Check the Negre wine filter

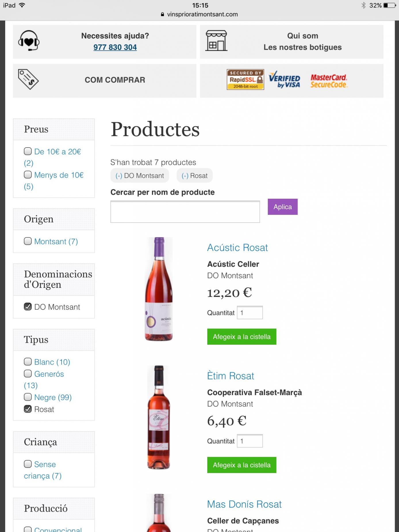click(x=28, y=397)
